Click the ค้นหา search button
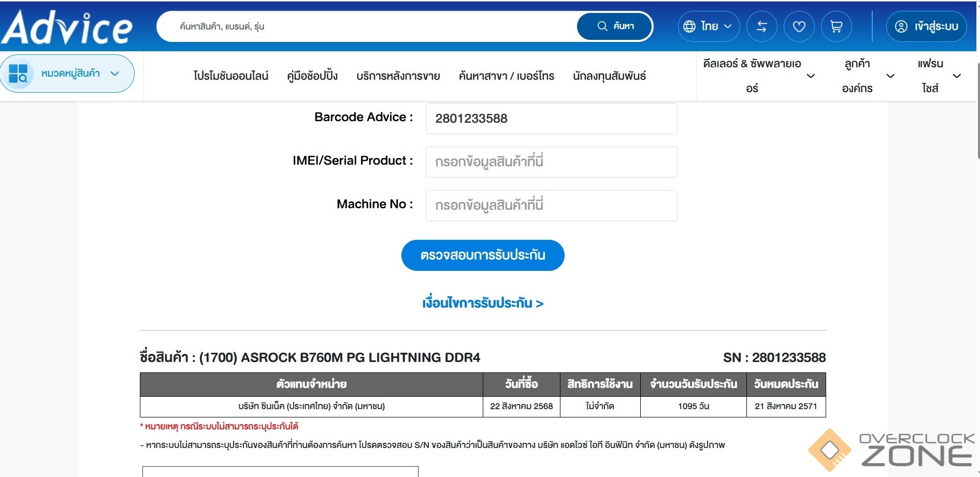The image size is (980, 477). pyautogui.click(x=614, y=26)
